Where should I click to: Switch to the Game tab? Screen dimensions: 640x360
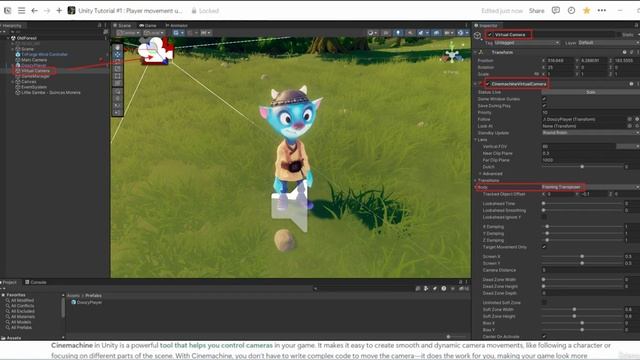[x=148, y=25]
